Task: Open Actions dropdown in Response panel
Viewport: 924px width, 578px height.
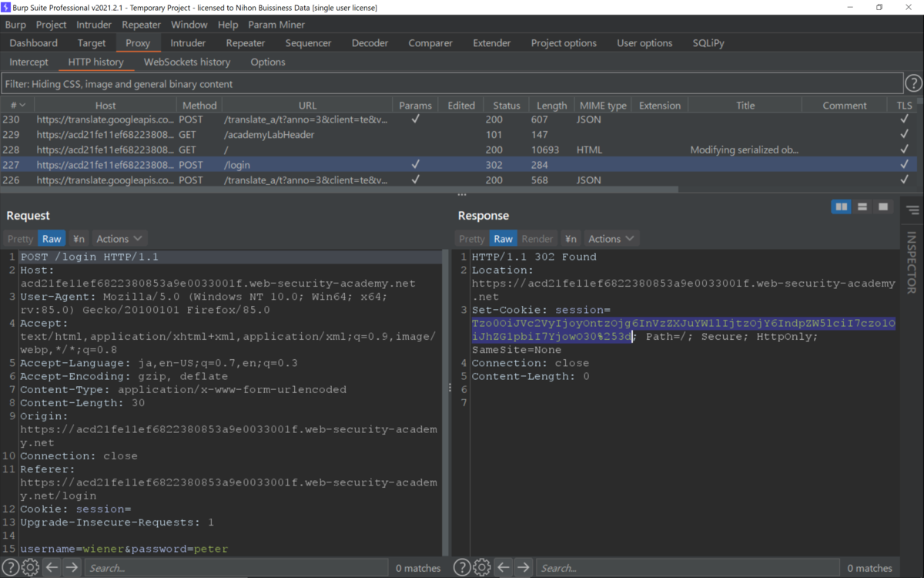Action: click(611, 239)
